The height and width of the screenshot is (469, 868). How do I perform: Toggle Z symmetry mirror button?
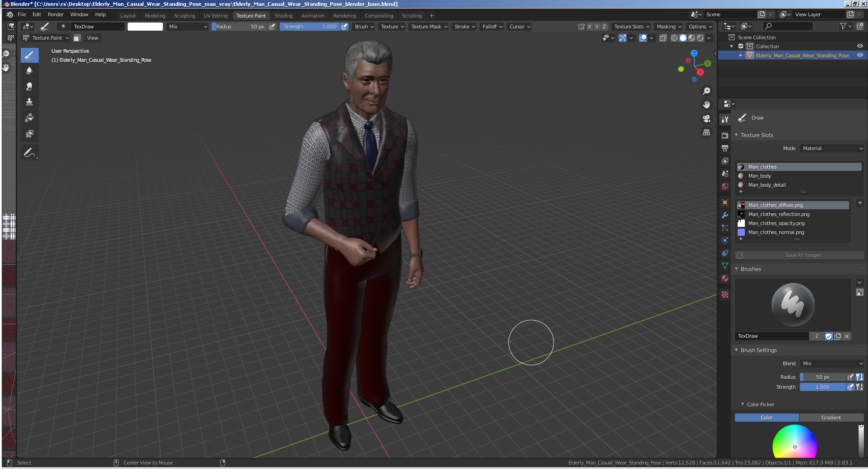(x=605, y=27)
